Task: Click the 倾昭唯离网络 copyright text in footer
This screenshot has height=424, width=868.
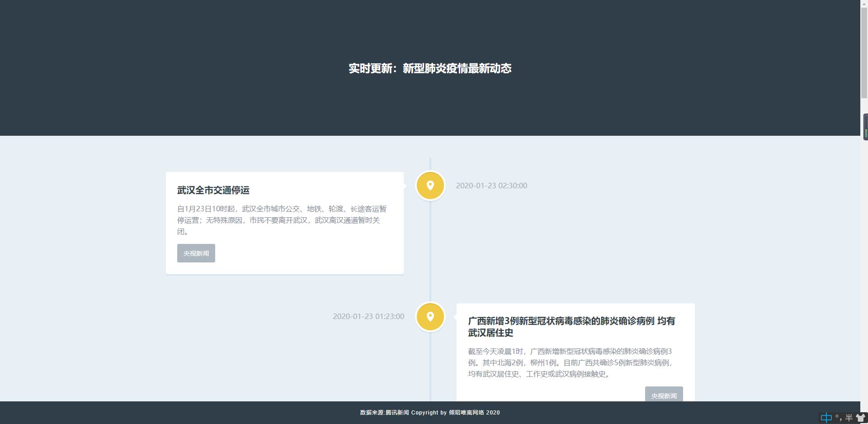Action: (466, 413)
